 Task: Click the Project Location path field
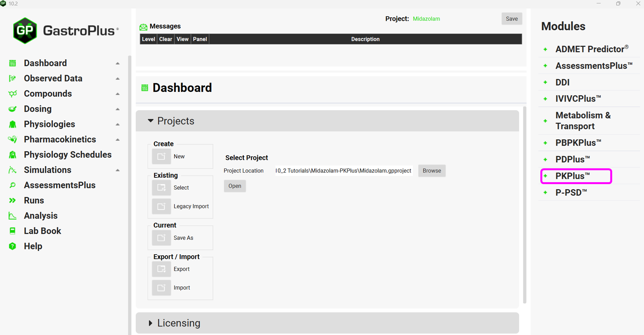point(343,171)
